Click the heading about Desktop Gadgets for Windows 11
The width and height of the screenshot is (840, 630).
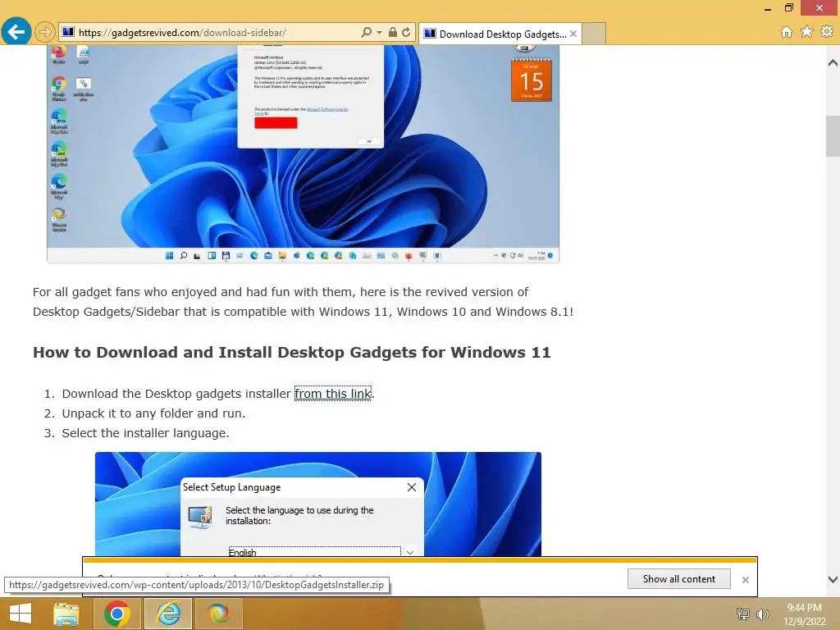(292, 353)
